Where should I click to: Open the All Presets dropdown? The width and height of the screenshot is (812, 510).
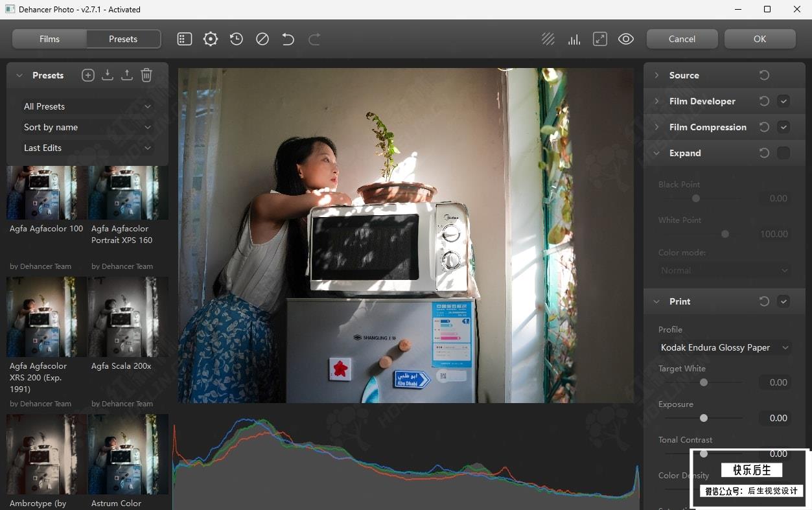[87, 106]
